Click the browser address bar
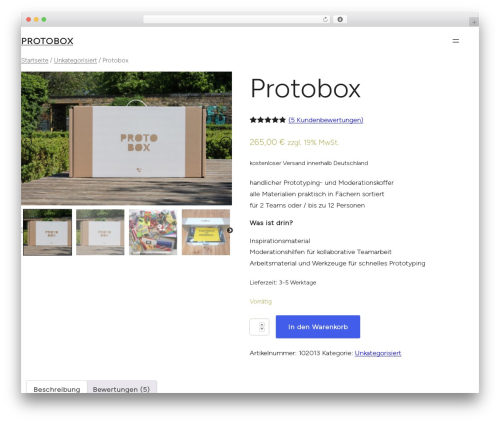Viewport: 500px width, 423px height. pos(236,20)
